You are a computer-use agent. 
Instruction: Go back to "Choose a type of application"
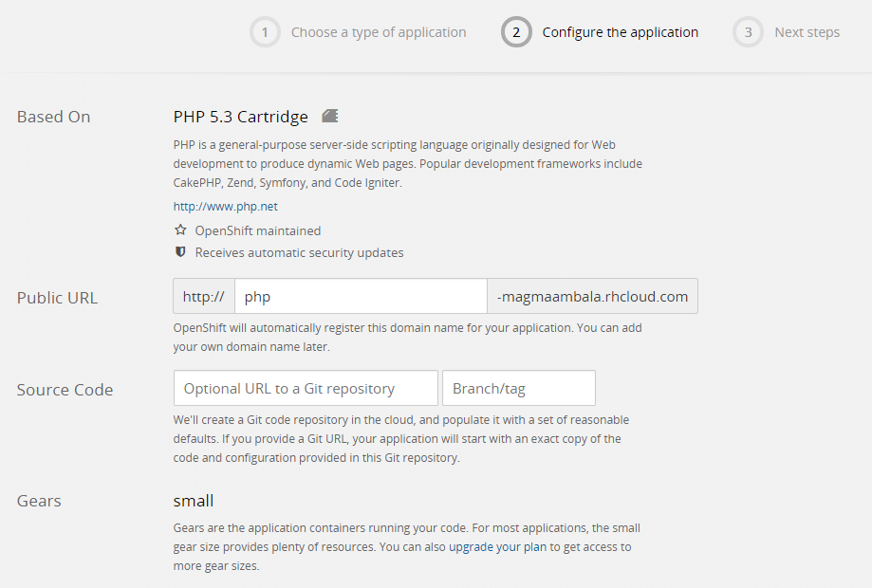pyautogui.click(x=379, y=32)
